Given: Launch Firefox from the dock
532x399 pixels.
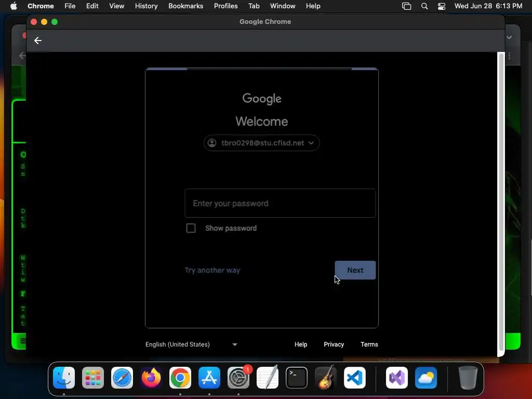Looking at the screenshot, I should [x=151, y=378].
